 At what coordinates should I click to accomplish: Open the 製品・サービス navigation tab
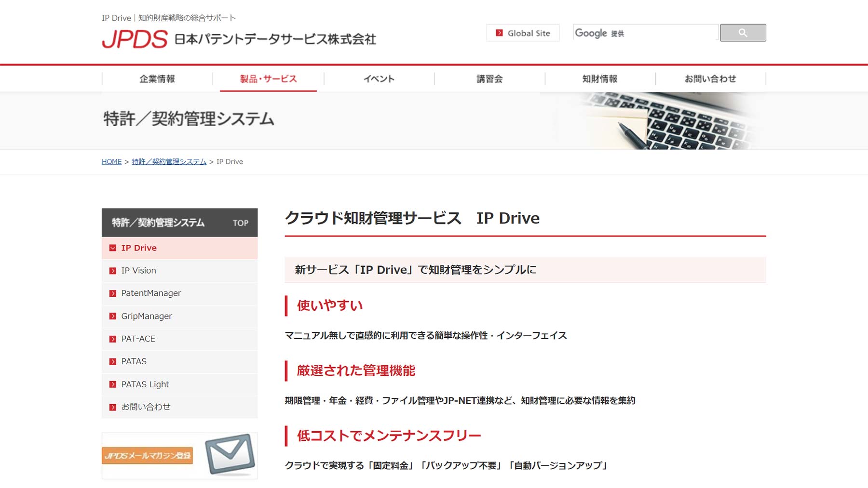click(x=268, y=79)
